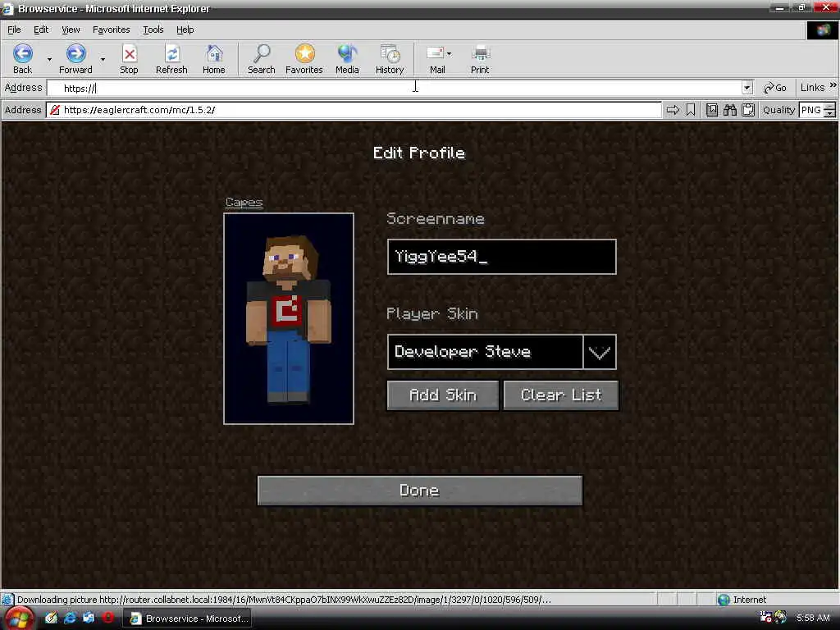Image resolution: width=840 pixels, height=630 pixels.
Task: Open the File menu
Action: click(14, 30)
